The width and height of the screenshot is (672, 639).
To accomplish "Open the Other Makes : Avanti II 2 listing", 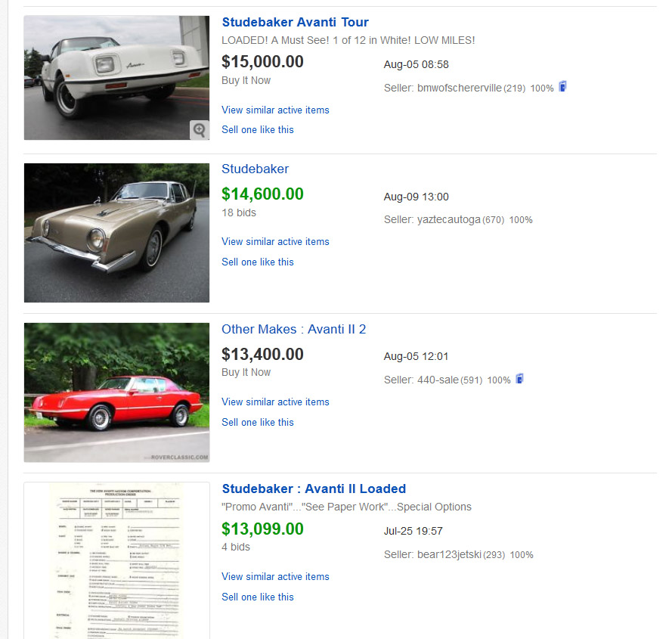I will point(293,329).
